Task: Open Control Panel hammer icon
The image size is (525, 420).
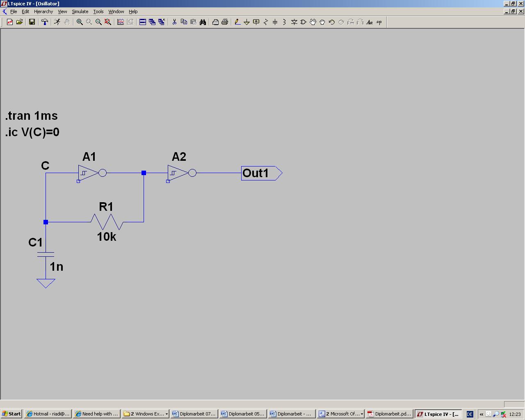Action: (45, 22)
